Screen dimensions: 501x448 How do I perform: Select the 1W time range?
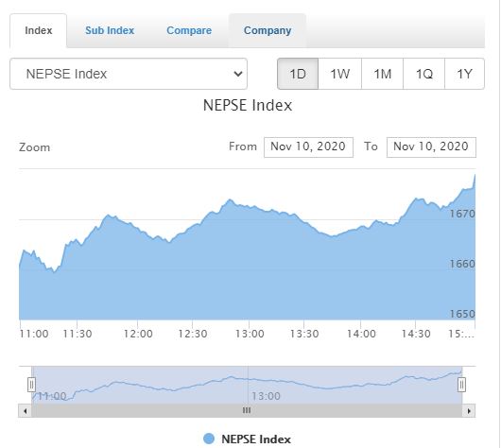click(x=339, y=74)
